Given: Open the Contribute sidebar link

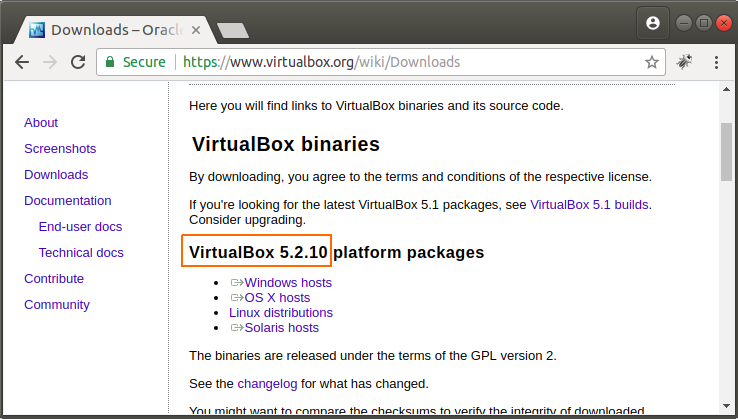Looking at the screenshot, I should click(54, 279).
